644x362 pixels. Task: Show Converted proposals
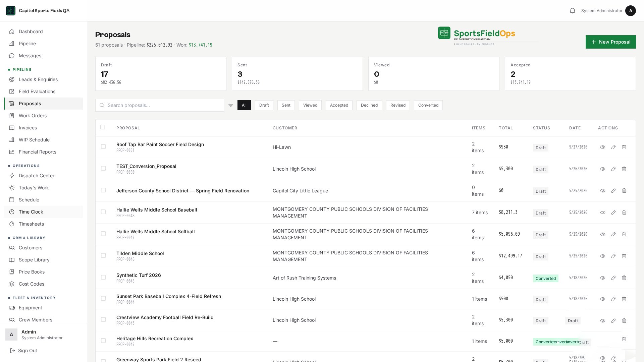click(x=428, y=105)
